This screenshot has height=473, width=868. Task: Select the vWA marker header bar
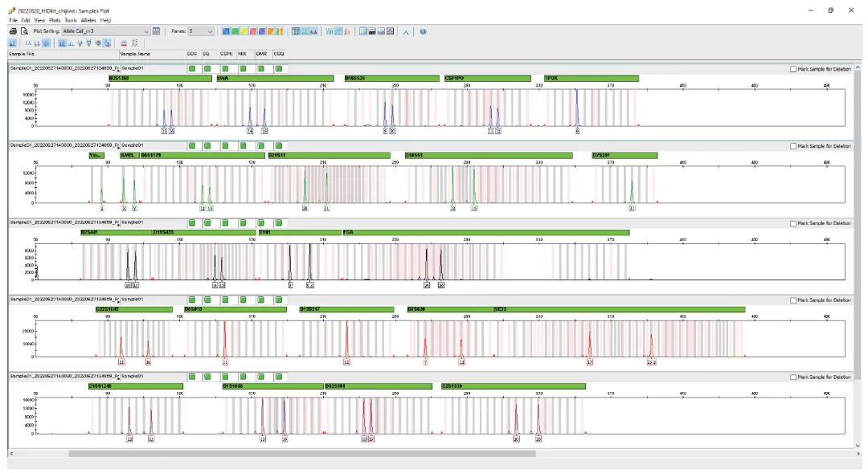coord(275,79)
